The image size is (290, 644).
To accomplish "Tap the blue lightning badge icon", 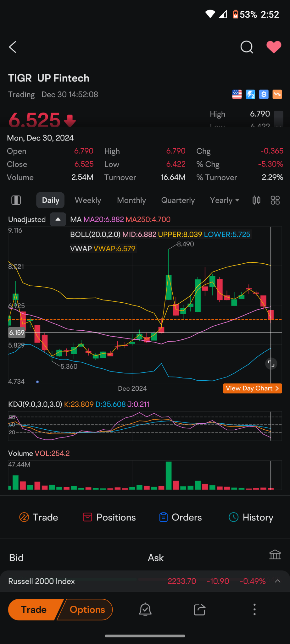I will [x=250, y=94].
